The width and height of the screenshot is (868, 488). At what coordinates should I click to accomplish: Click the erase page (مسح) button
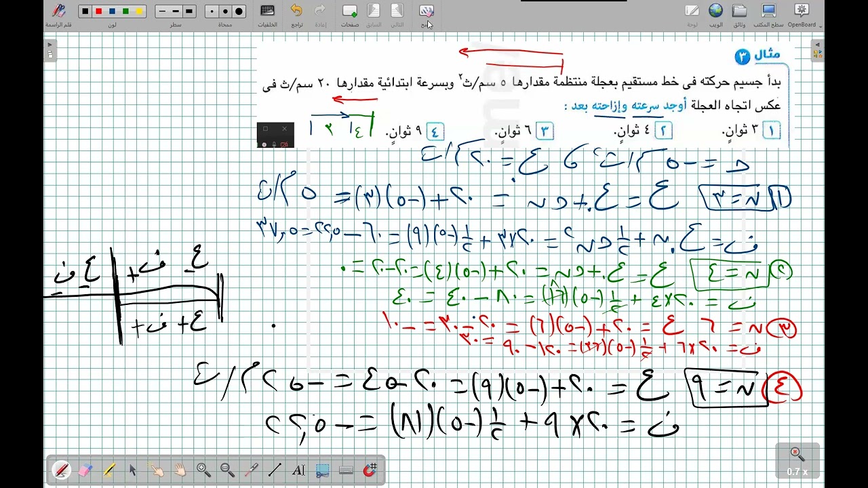pos(426,14)
